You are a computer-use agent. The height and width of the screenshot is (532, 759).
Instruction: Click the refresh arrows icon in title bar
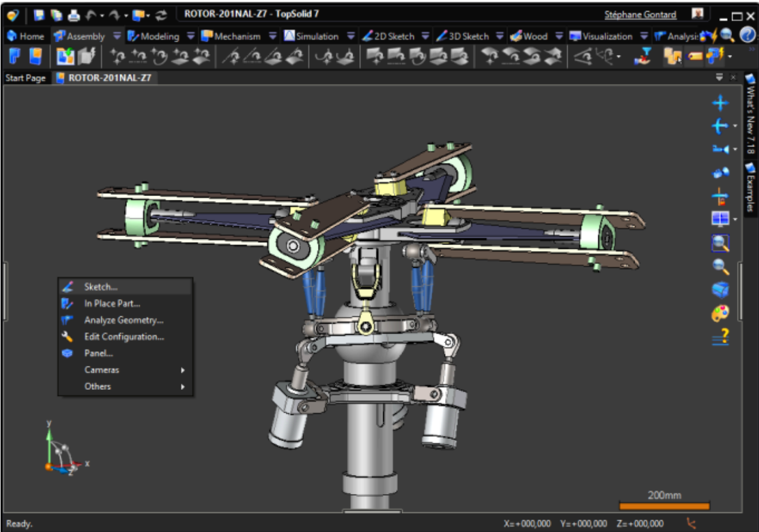(162, 15)
